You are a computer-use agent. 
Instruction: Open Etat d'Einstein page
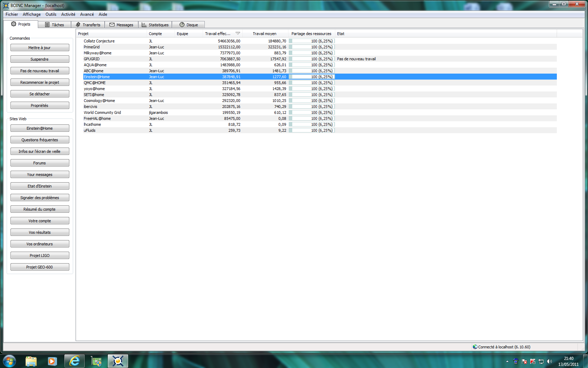click(x=40, y=186)
